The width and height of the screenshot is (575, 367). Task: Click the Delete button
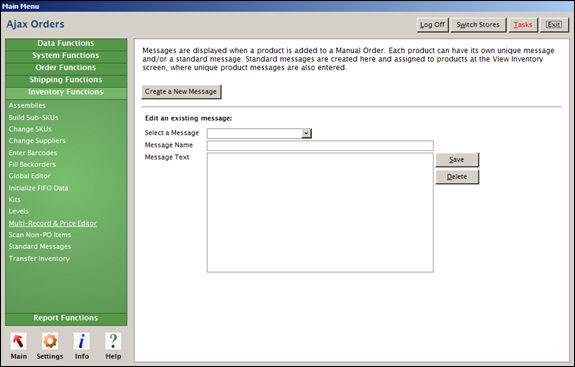pyautogui.click(x=457, y=177)
